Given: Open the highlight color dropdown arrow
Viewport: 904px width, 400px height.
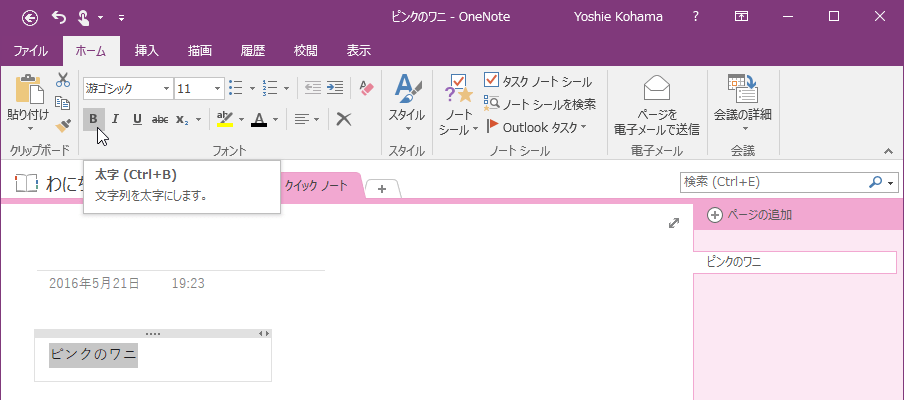Looking at the screenshot, I should pos(242,120).
